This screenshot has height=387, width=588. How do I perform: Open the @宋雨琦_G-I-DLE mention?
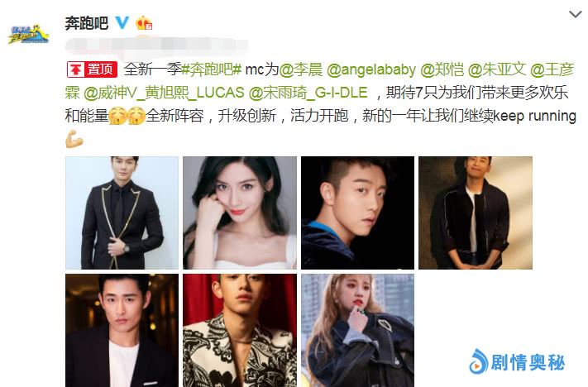coord(308,93)
